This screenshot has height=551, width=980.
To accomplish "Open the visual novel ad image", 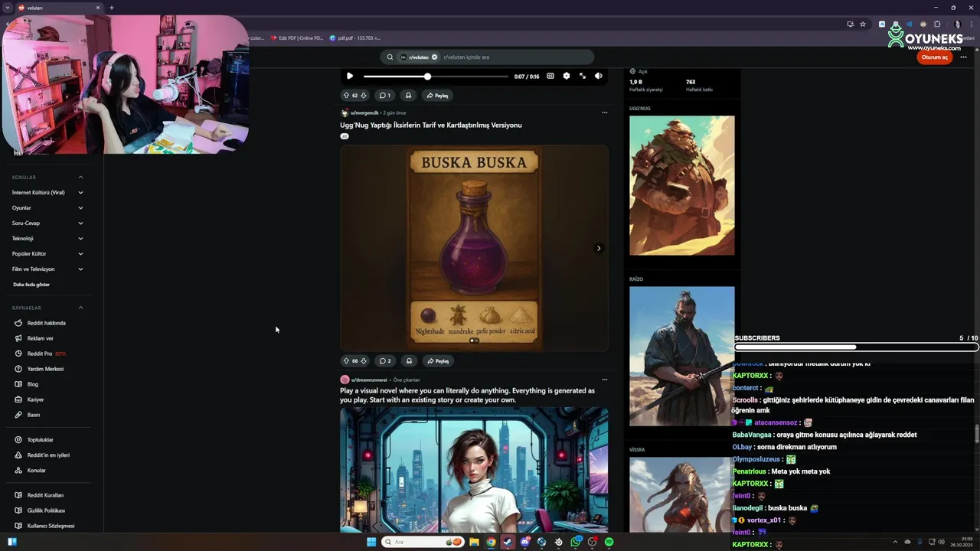I will coord(474,470).
